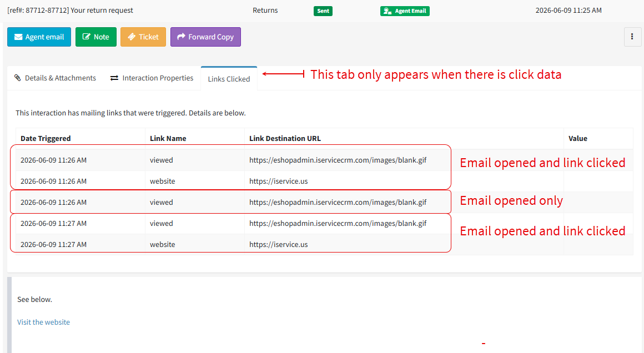644x353 pixels.
Task: Click the Returns topic label
Action: 265,10
